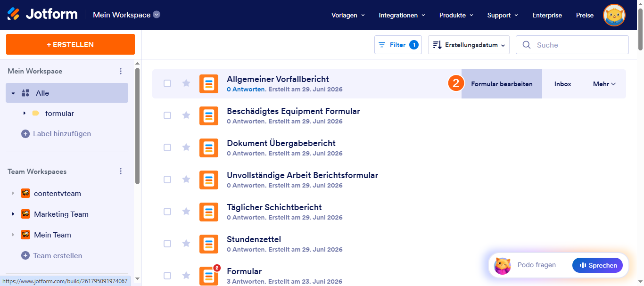This screenshot has width=644, height=286.
Task: Click the Team erstellen link
Action: (x=58, y=255)
